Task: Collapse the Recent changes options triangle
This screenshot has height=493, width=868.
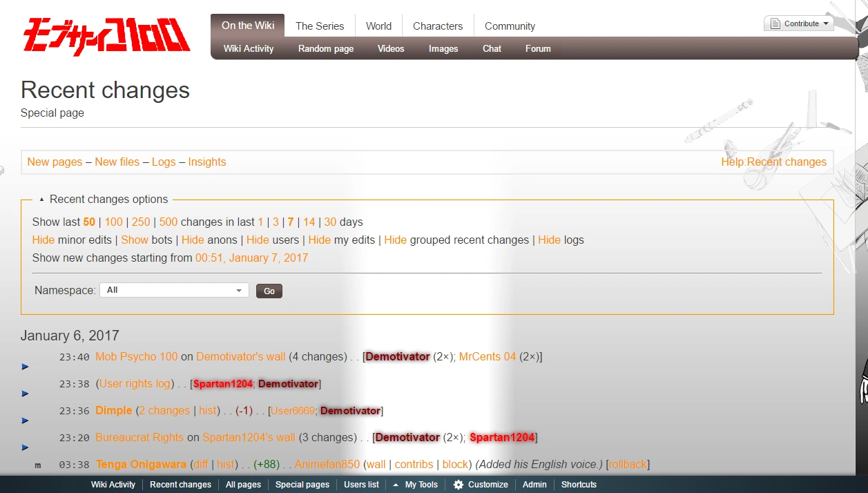Action: tap(41, 200)
